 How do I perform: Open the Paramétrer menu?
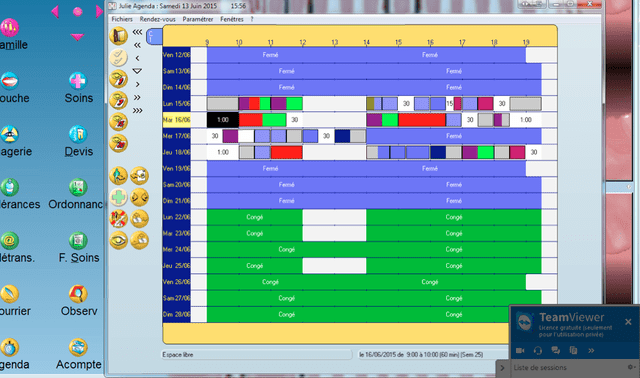click(x=198, y=19)
